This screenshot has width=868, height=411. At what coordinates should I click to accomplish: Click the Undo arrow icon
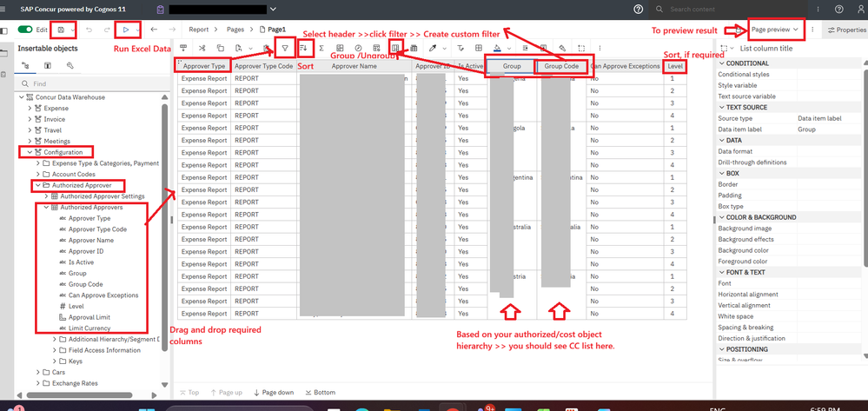click(x=89, y=30)
